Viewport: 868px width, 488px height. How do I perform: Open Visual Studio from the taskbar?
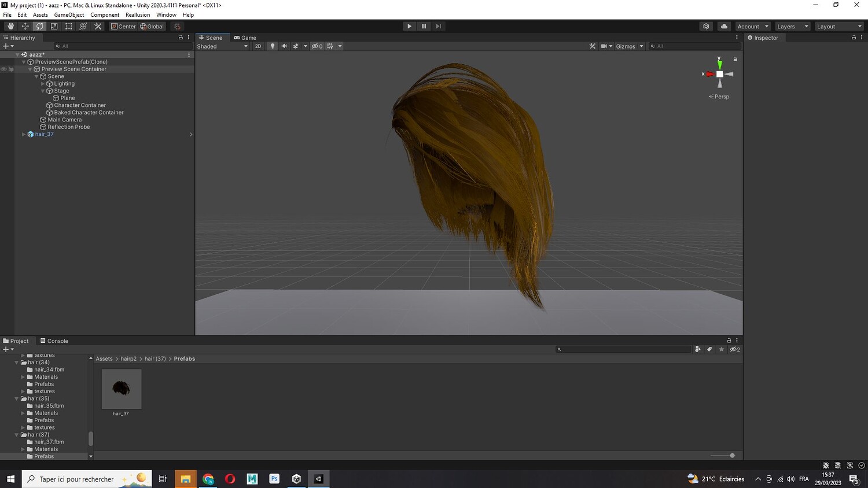(x=318, y=479)
